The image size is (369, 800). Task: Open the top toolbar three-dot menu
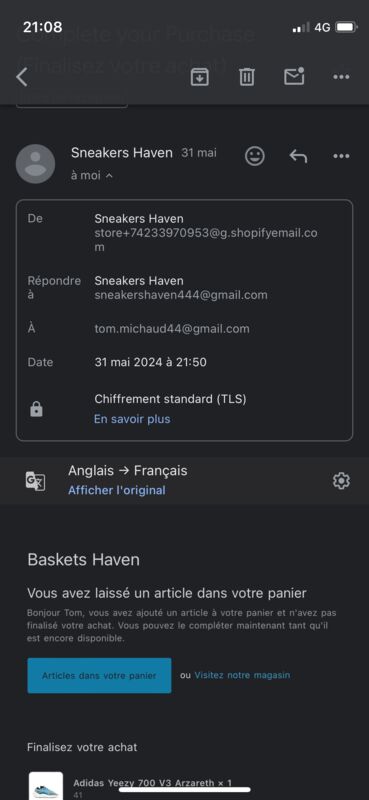pyautogui.click(x=341, y=77)
